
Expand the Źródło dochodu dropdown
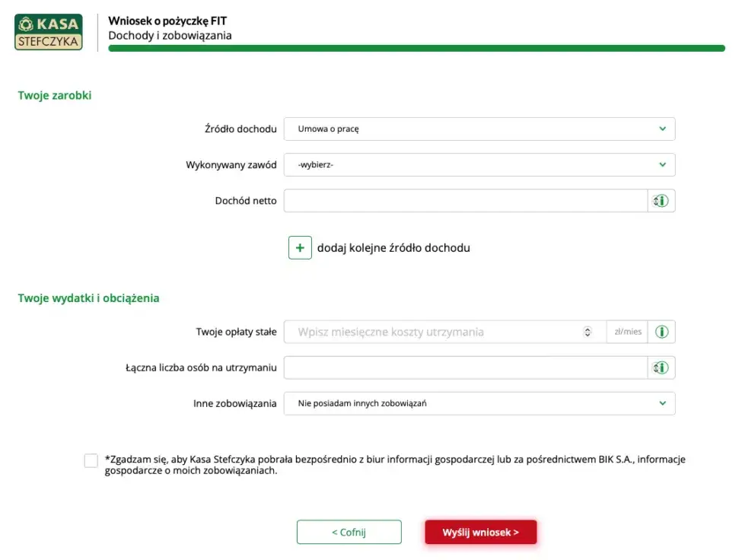click(479, 129)
